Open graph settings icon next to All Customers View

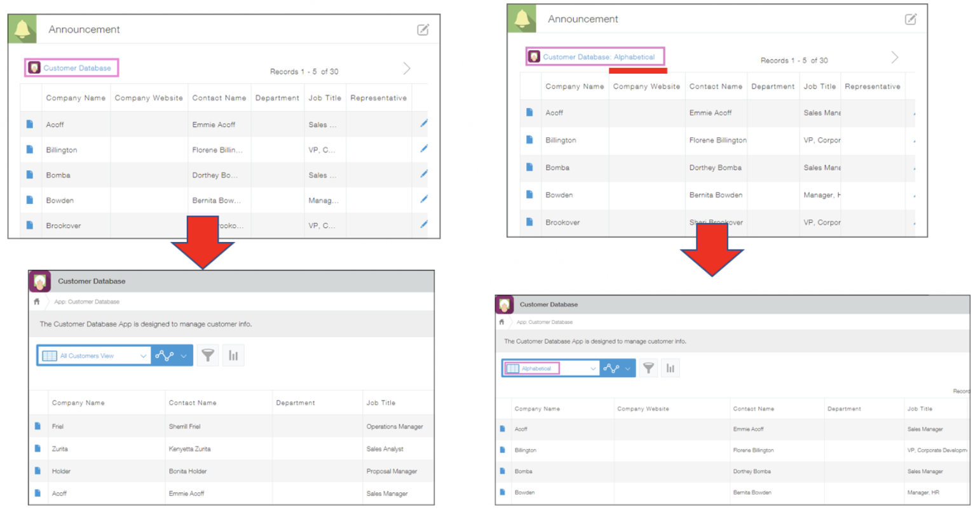(x=164, y=356)
